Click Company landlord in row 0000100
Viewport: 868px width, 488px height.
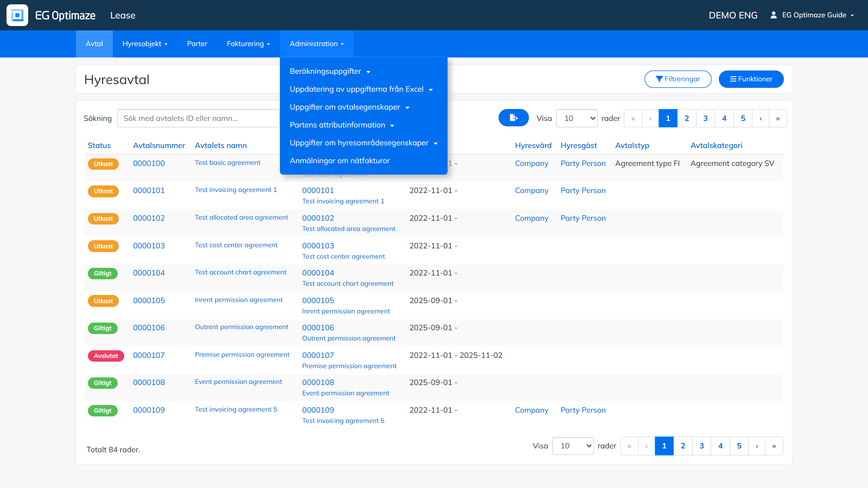pos(532,164)
